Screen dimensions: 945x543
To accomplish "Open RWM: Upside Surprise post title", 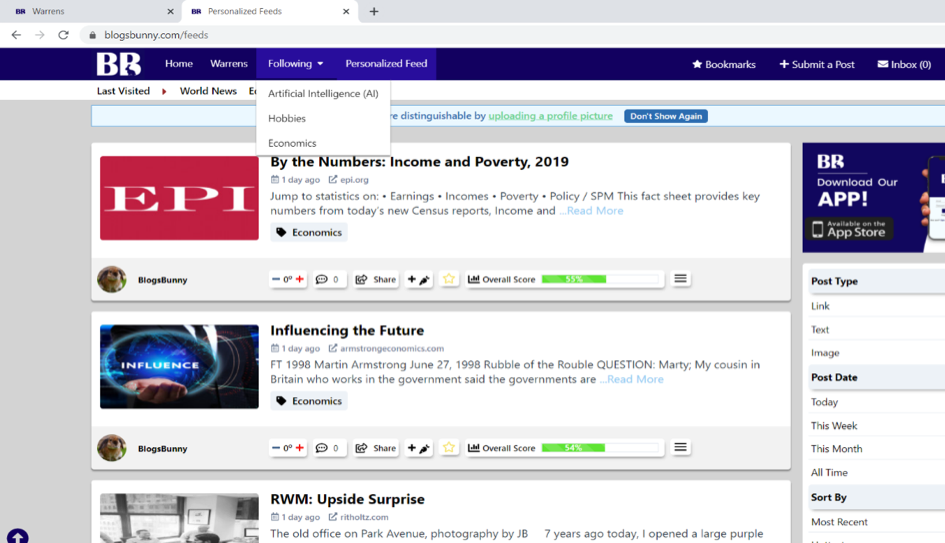I will 347,499.
